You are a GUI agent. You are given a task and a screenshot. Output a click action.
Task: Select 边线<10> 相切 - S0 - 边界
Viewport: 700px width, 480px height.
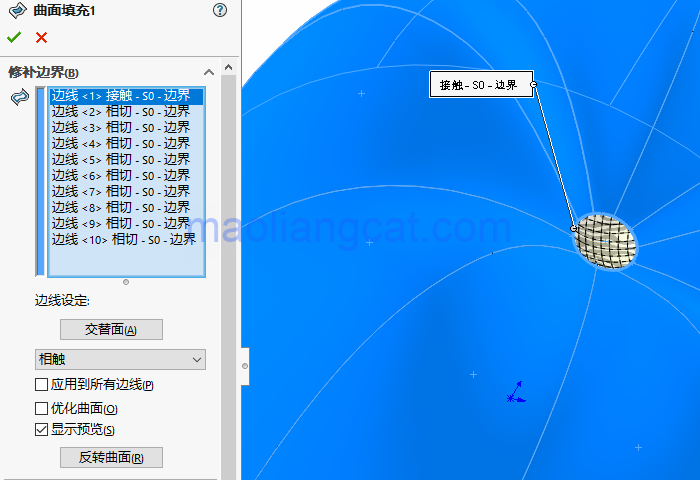pyautogui.click(x=126, y=240)
